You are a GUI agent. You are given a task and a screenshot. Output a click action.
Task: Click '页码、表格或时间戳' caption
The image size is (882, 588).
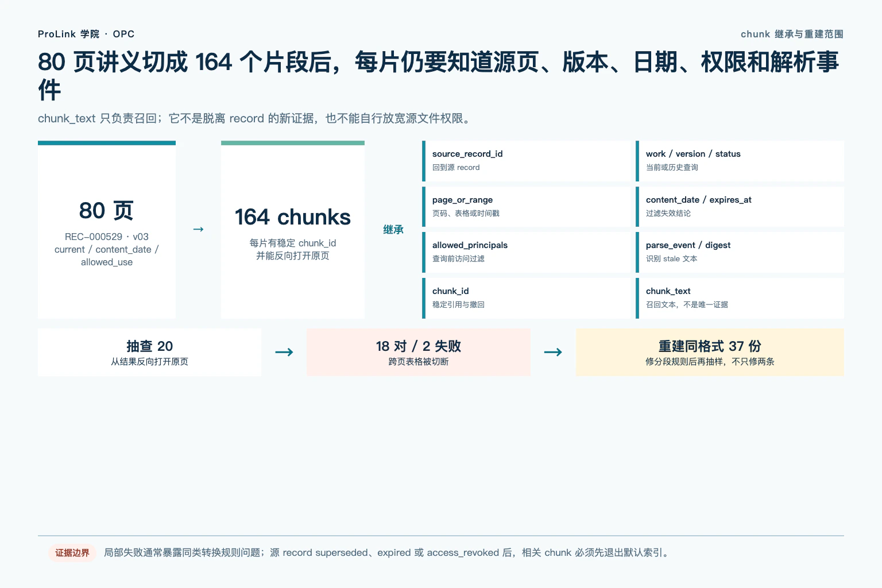click(x=466, y=213)
